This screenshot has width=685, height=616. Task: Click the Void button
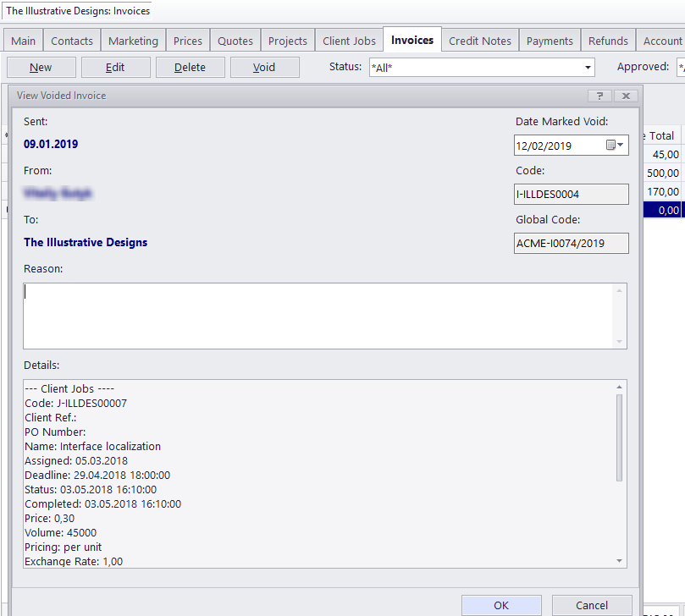264,67
